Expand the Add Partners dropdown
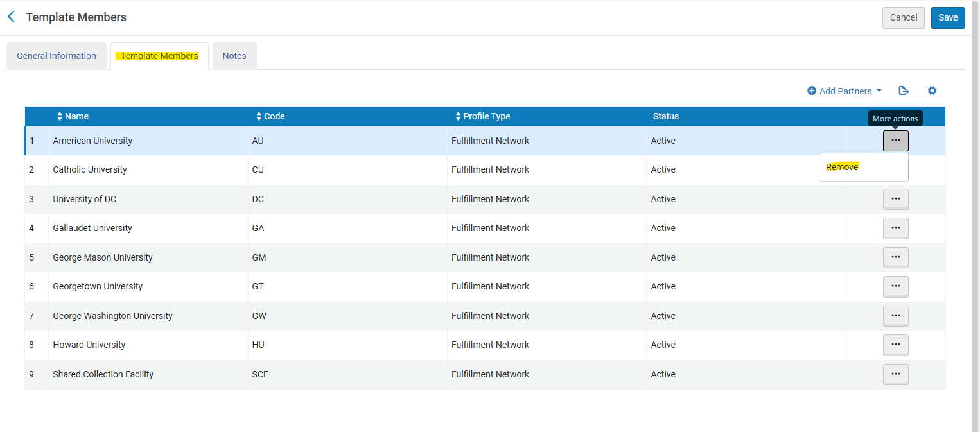 coord(844,91)
